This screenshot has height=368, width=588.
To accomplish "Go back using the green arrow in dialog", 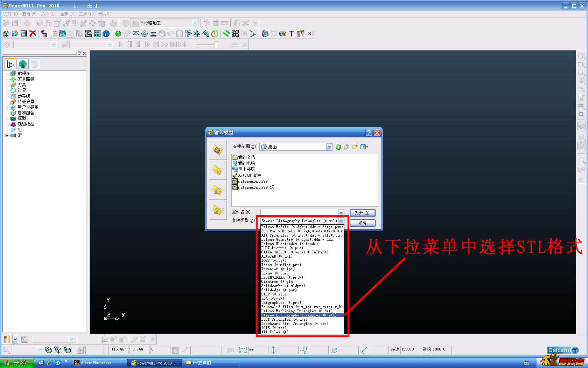I will [x=338, y=147].
